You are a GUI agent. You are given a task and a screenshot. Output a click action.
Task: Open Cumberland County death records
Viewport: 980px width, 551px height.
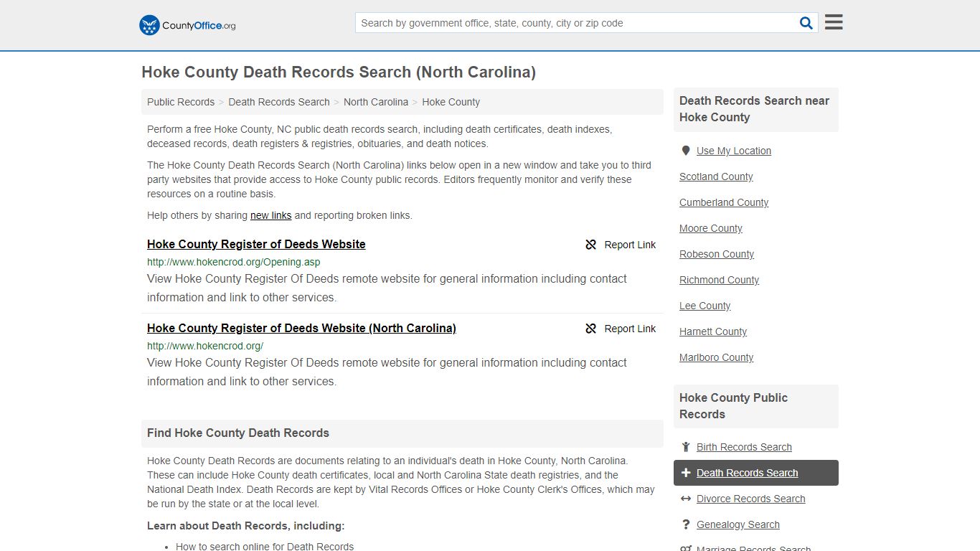(x=724, y=202)
